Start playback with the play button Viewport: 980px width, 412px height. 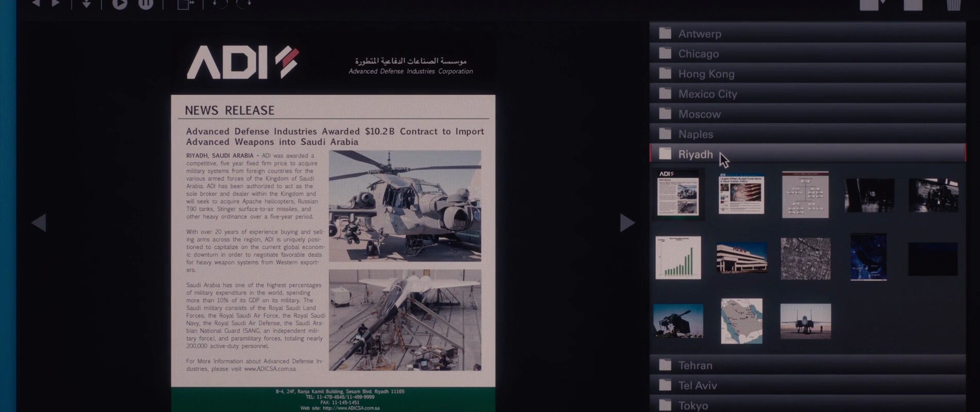(x=120, y=4)
